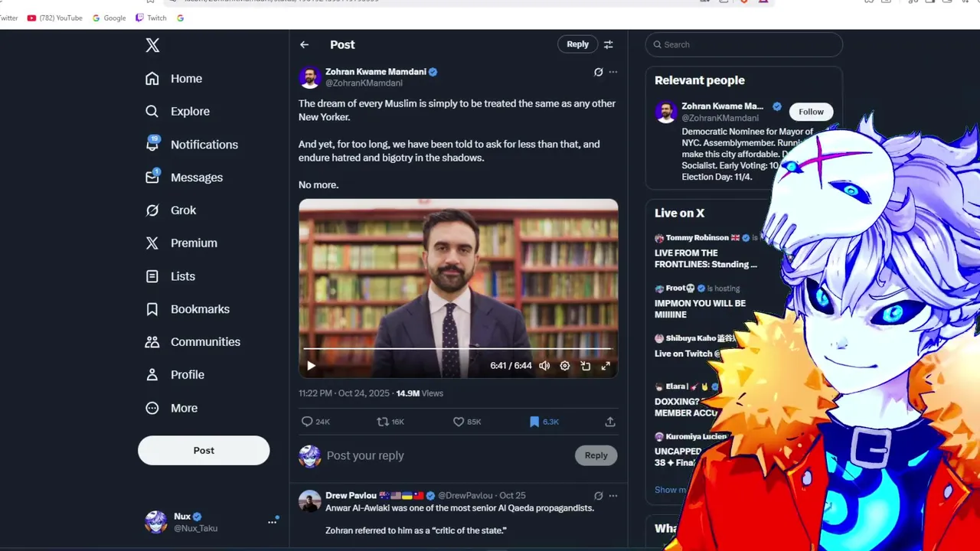Click Drew Pavlou commenter name
This screenshot has width=980, height=551.
[x=351, y=496]
